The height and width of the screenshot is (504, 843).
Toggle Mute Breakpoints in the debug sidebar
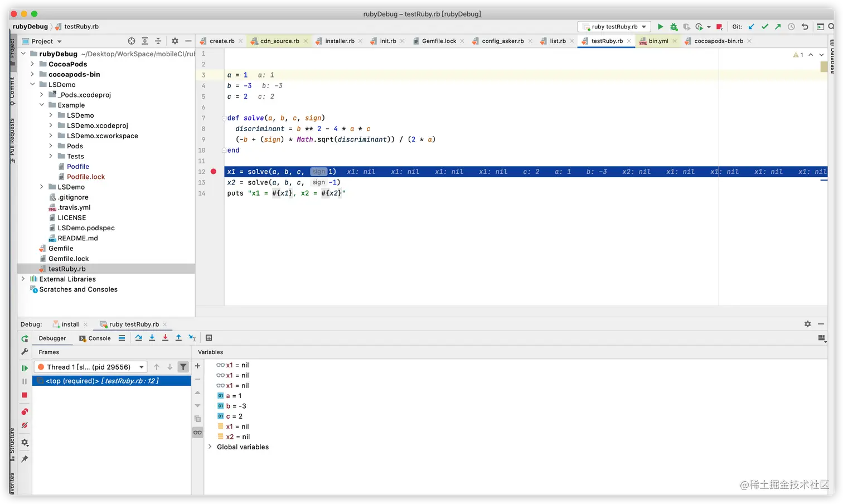(x=25, y=425)
